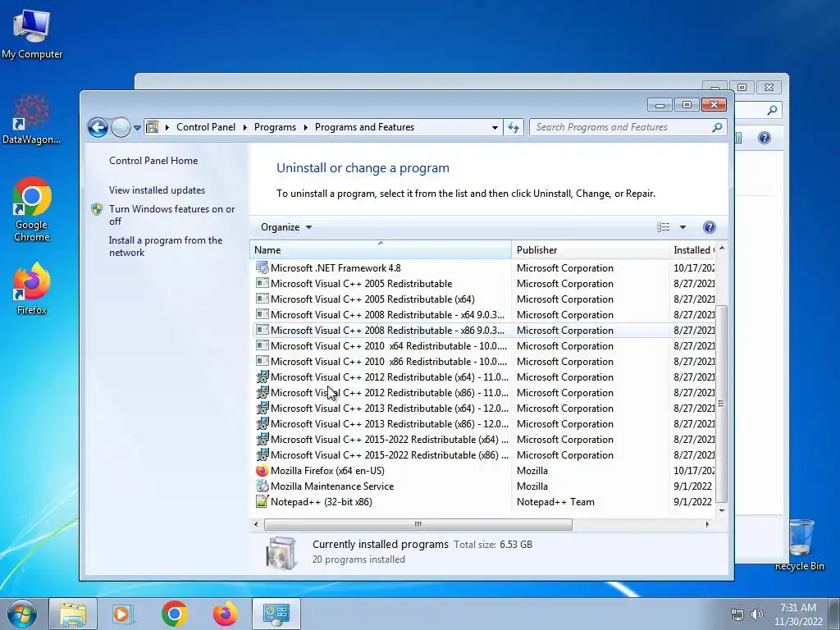Click the horizontal scroll right arrow
This screenshot has height=630, width=840.
pyautogui.click(x=707, y=524)
